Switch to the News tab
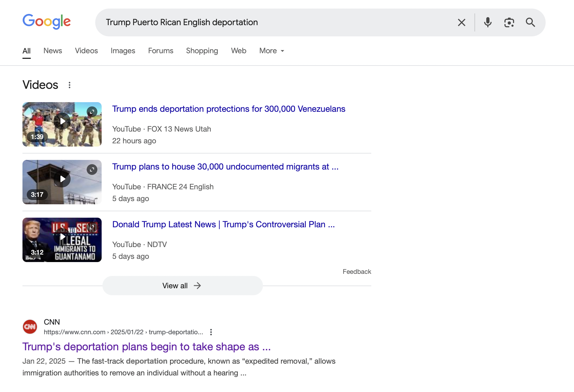Screen dimensions: 574x392 53,51
